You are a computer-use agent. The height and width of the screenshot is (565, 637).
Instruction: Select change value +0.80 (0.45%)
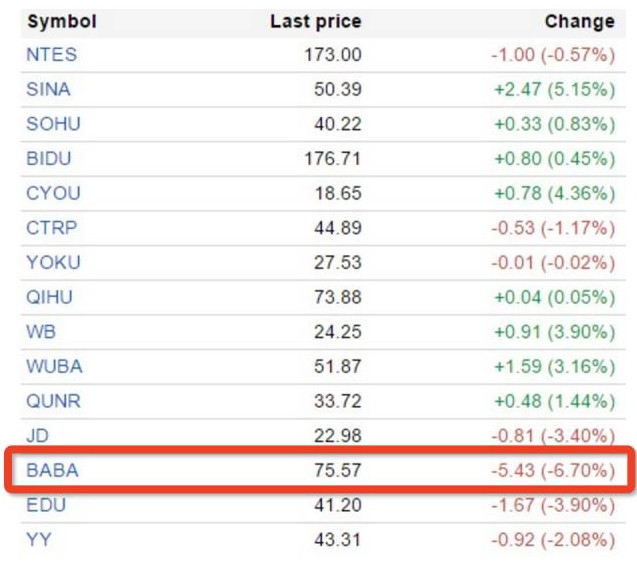coord(555,158)
